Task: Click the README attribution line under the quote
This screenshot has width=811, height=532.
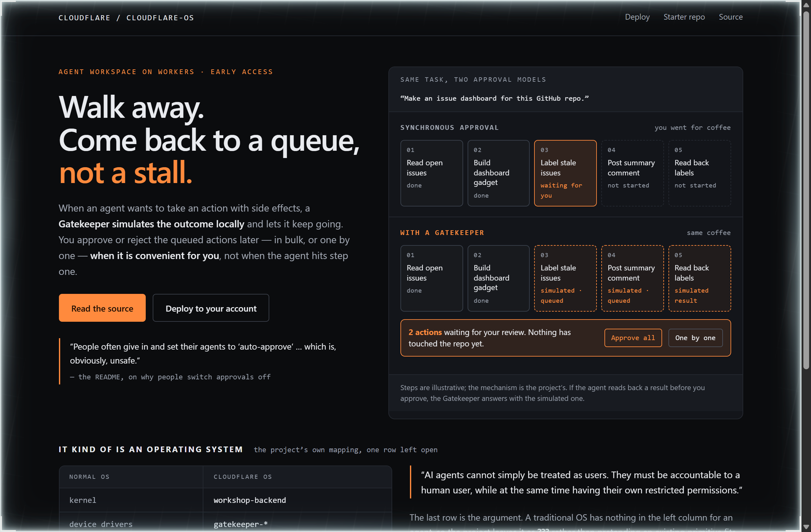Action: coord(170,377)
